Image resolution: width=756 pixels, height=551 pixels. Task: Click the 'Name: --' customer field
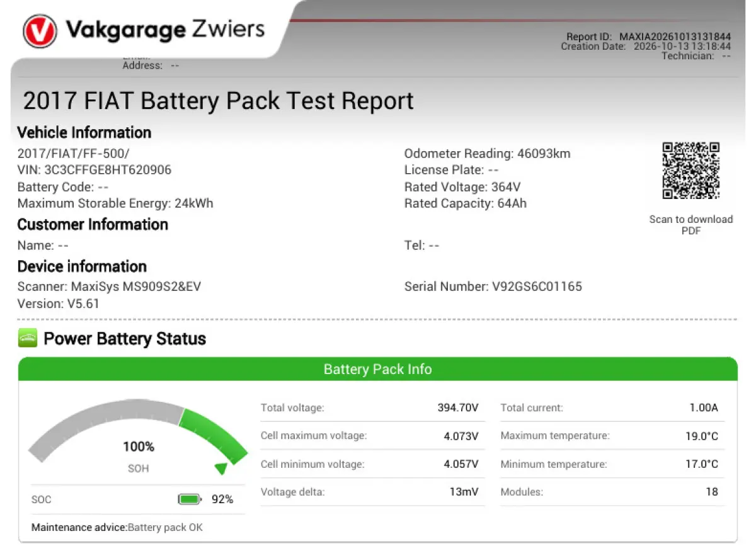(x=43, y=246)
